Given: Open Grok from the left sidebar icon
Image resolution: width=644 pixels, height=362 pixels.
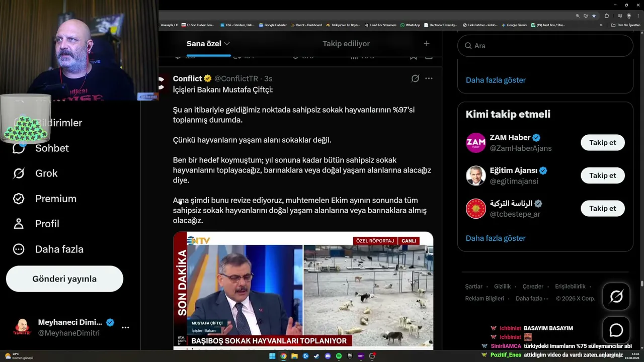Looking at the screenshot, I should (x=19, y=173).
